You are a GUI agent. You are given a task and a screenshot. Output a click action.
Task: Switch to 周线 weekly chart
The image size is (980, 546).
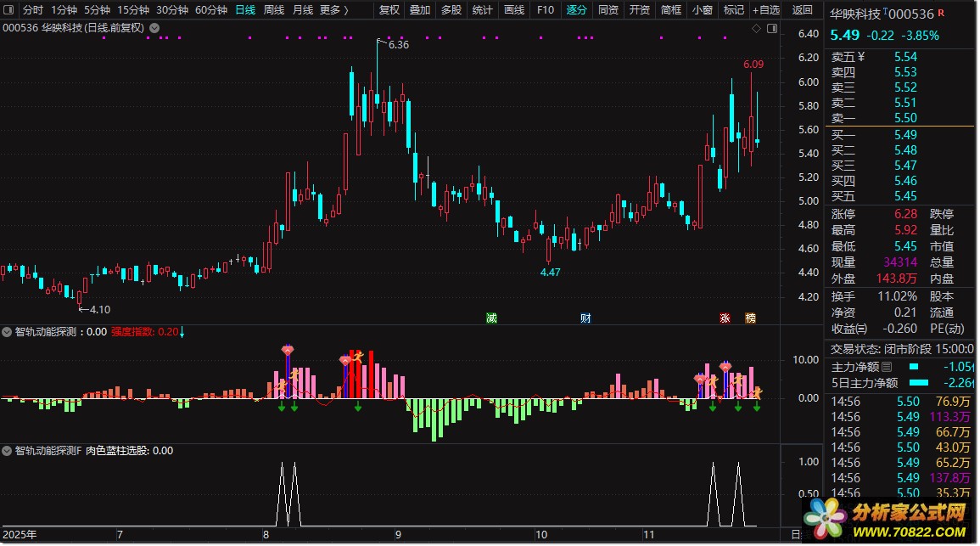[x=274, y=10]
